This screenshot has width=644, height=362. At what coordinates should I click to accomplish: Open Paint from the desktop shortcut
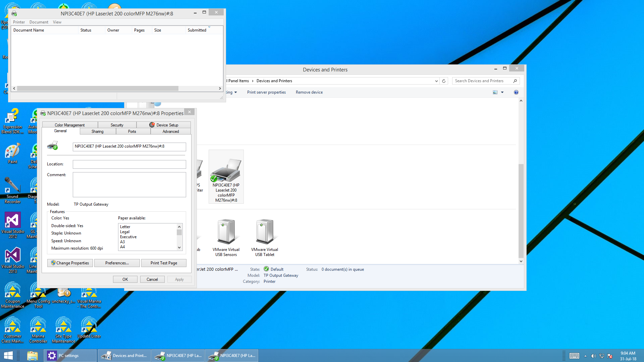[x=12, y=153]
